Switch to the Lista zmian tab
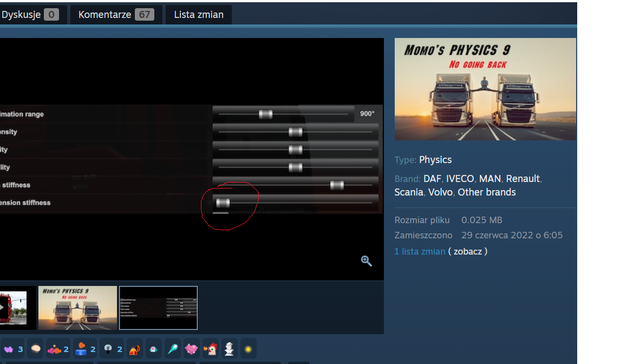The width and height of the screenshot is (640, 364). 199,15
